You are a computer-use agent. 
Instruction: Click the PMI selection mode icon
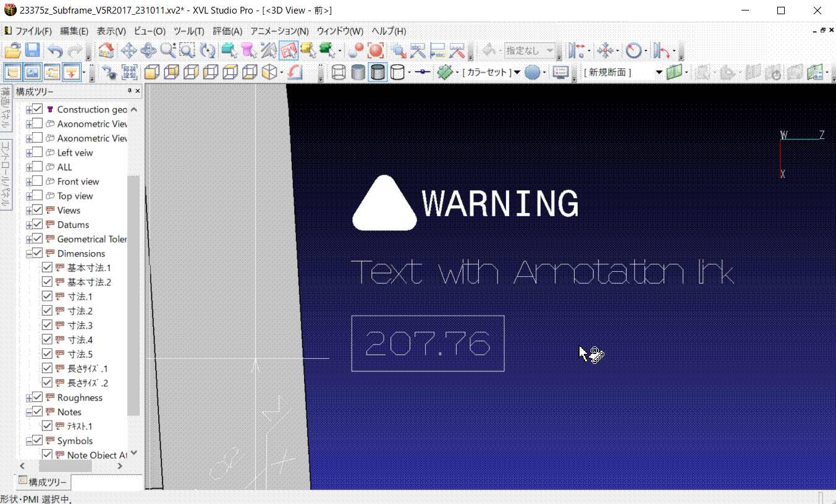click(288, 51)
